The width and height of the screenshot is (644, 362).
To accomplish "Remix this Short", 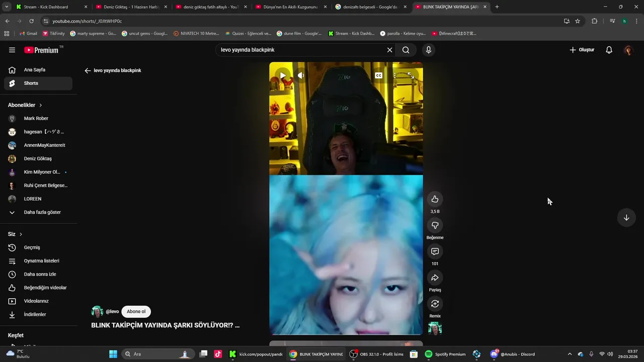I will [435, 304].
